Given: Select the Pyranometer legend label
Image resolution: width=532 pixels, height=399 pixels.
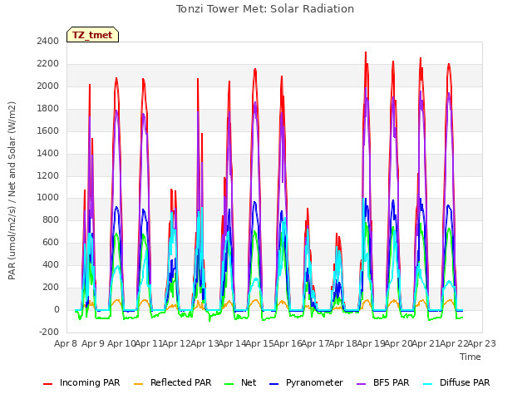Looking at the screenshot, I should point(314,382).
